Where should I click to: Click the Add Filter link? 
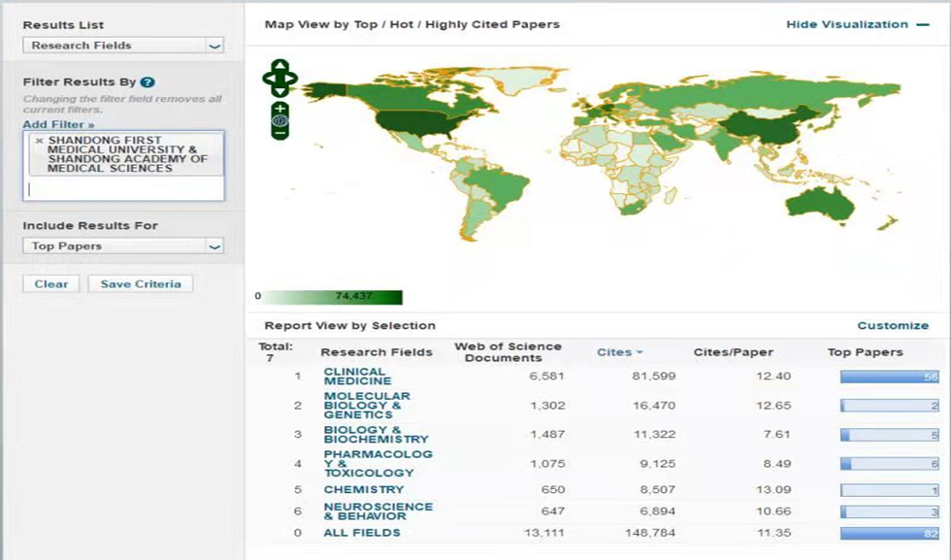(58, 124)
